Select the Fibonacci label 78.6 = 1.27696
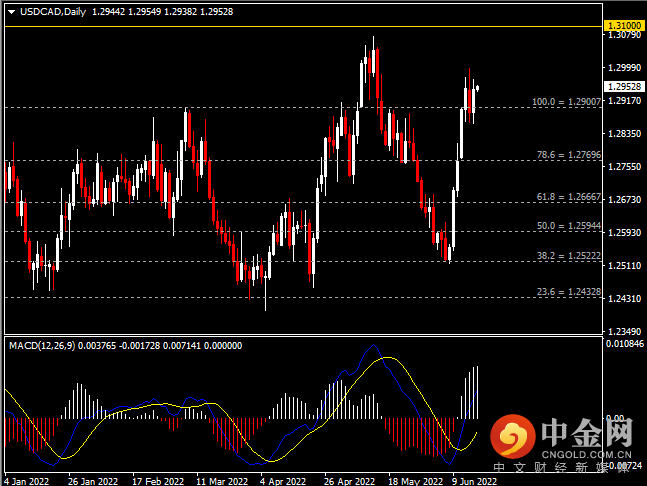Image resolution: width=647 pixels, height=486 pixels. pyautogui.click(x=569, y=155)
